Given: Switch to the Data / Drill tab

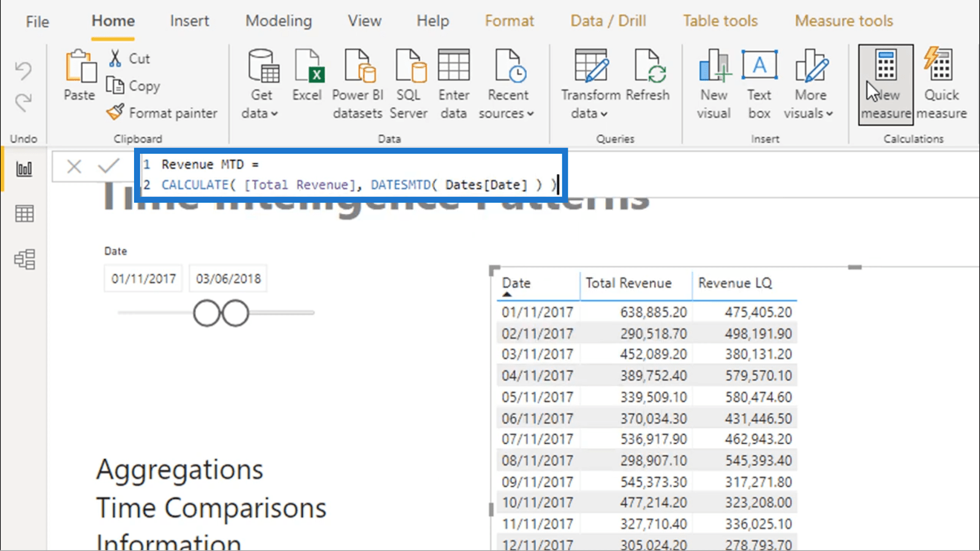Looking at the screenshot, I should [x=608, y=21].
